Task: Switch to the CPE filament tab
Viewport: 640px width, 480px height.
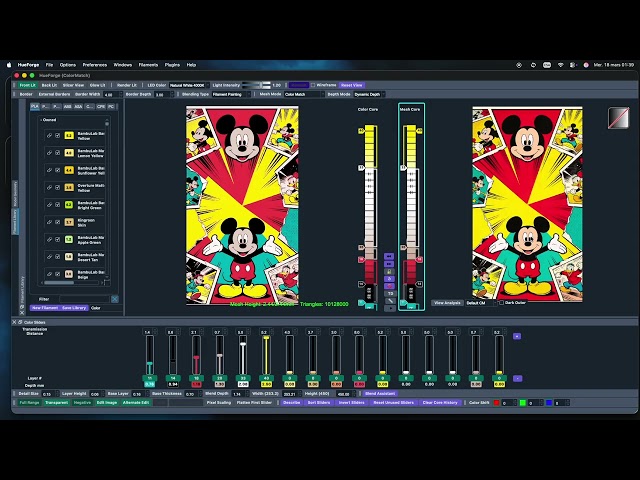Action: pyautogui.click(x=100, y=107)
